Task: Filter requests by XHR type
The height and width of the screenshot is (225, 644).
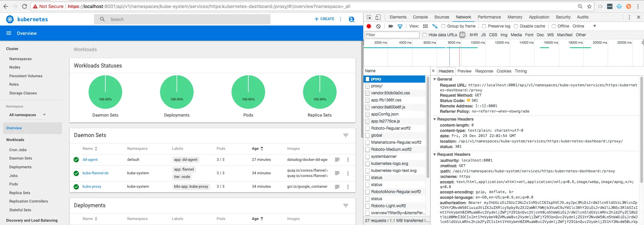Action: coord(474,35)
